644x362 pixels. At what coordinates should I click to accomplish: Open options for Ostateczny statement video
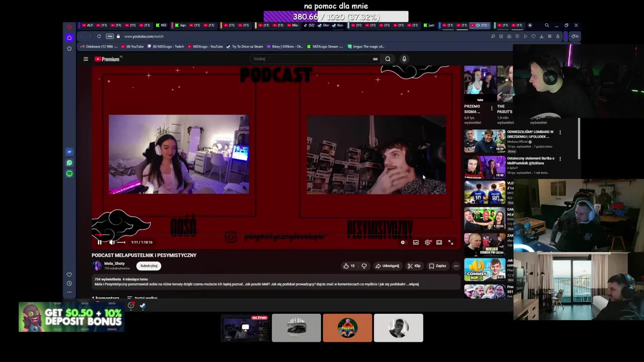[x=560, y=158]
